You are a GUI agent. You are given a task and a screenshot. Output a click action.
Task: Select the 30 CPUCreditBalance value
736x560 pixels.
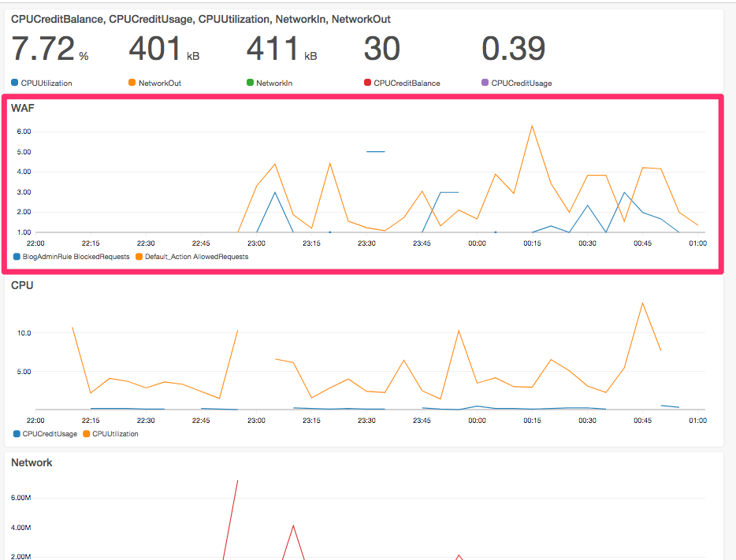pos(382,49)
